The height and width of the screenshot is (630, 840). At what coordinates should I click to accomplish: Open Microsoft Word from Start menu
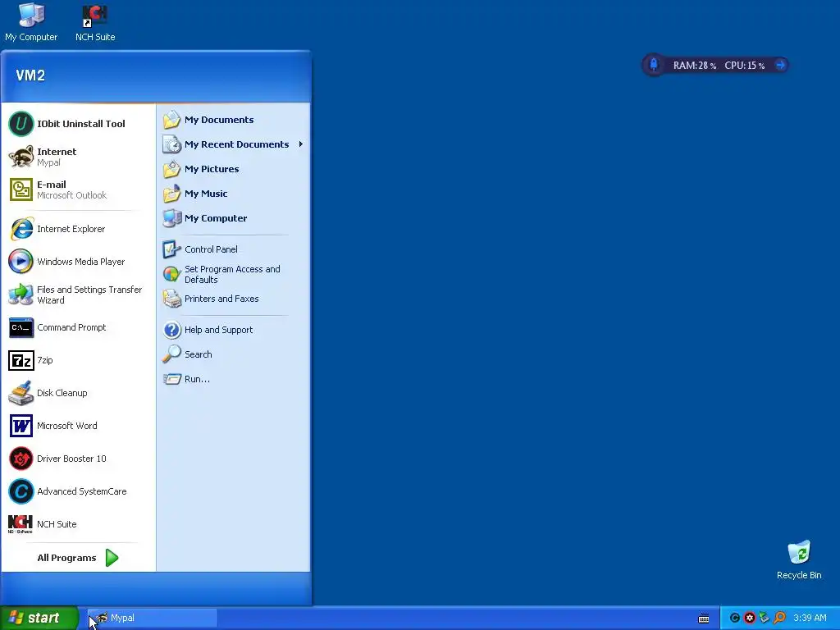[x=78, y=426]
